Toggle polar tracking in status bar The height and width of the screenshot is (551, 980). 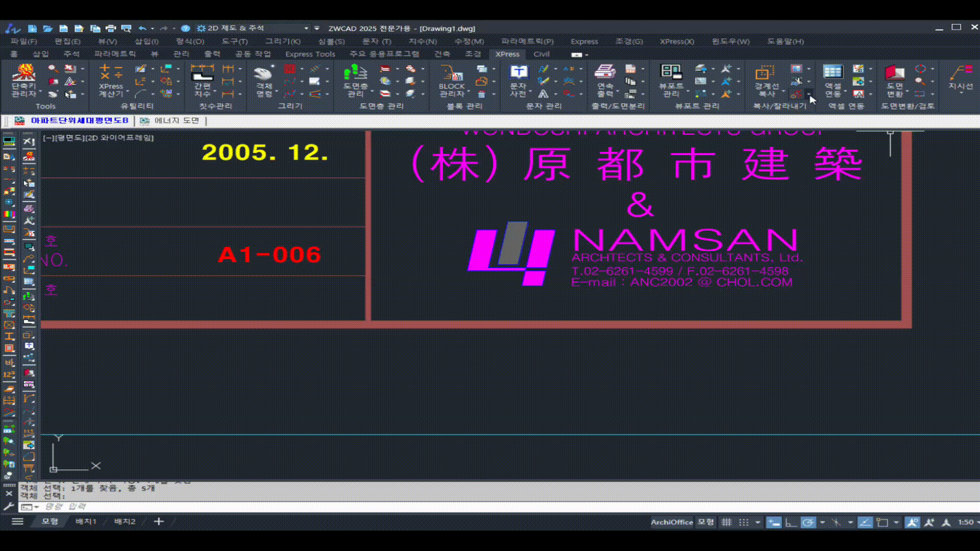[807, 522]
